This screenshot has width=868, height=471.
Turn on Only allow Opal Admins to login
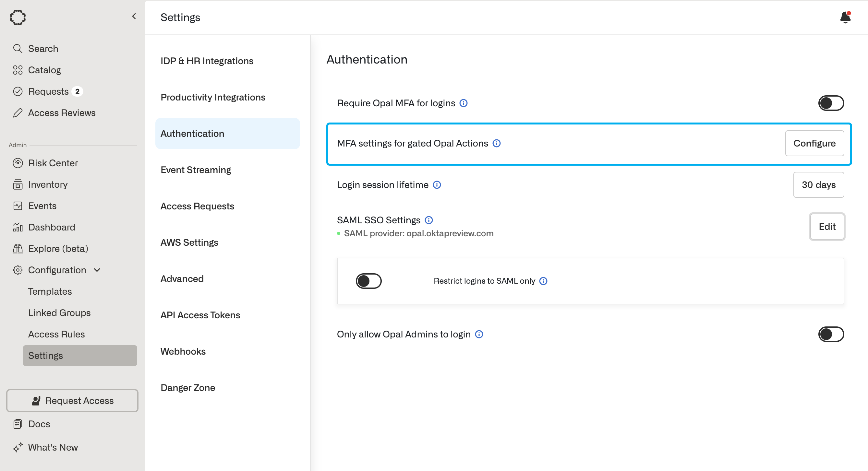(831, 334)
